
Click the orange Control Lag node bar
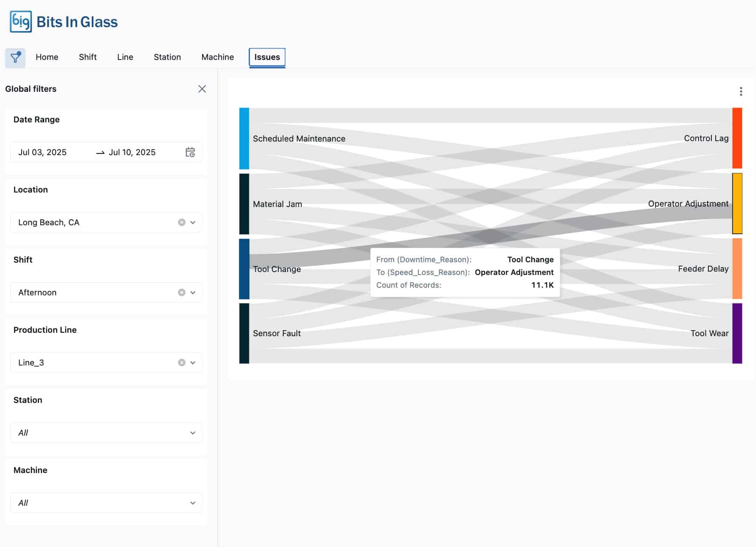pyautogui.click(x=737, y=138)
